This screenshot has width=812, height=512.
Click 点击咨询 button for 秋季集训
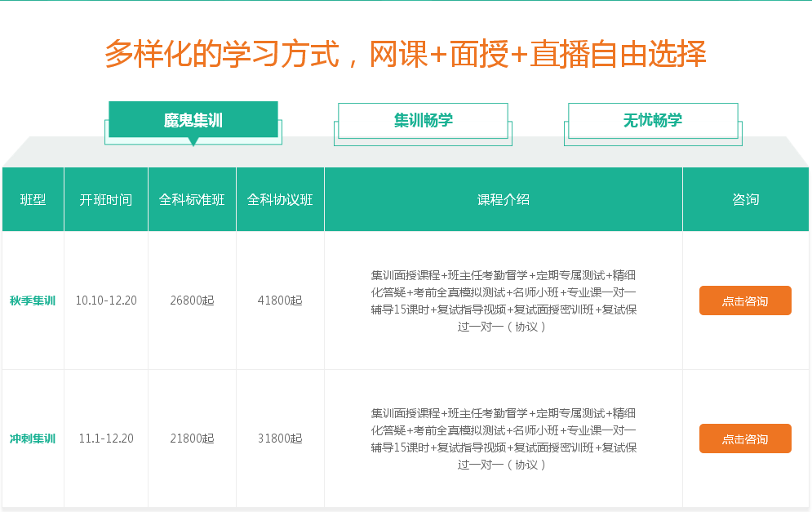coord(744,301)
